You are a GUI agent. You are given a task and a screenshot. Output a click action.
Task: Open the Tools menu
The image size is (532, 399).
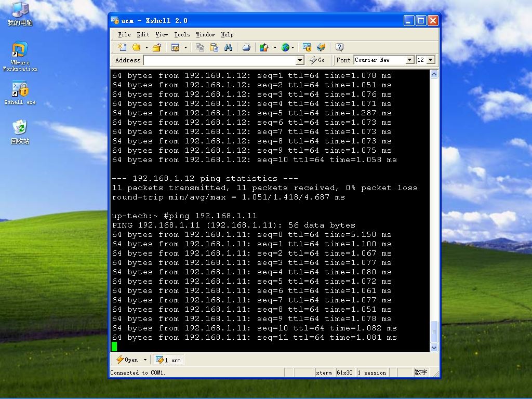pyautogui.click(x=182, y=35)
